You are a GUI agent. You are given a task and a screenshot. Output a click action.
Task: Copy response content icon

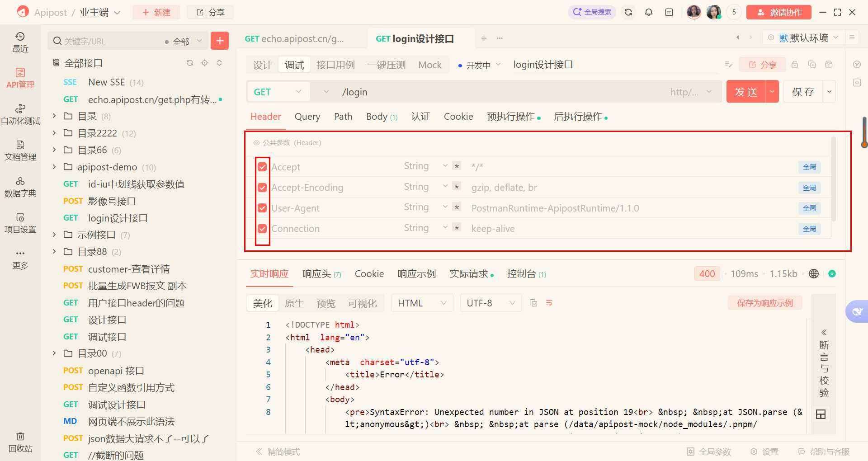click(x=533, y=303)
